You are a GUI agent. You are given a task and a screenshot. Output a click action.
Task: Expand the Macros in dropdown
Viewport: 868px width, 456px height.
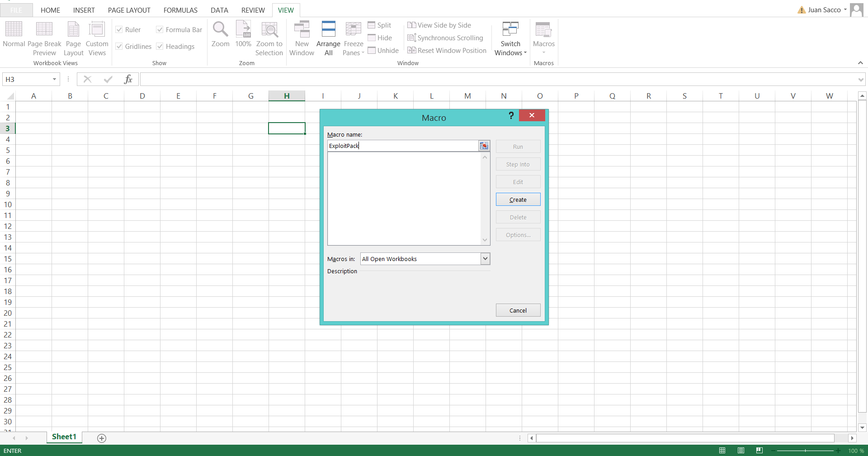coord(485,259)
